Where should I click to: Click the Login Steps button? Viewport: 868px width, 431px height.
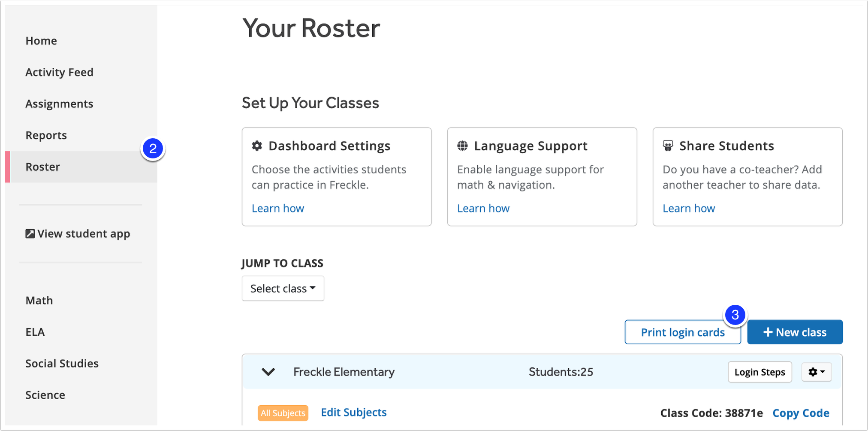pos(759,372)
